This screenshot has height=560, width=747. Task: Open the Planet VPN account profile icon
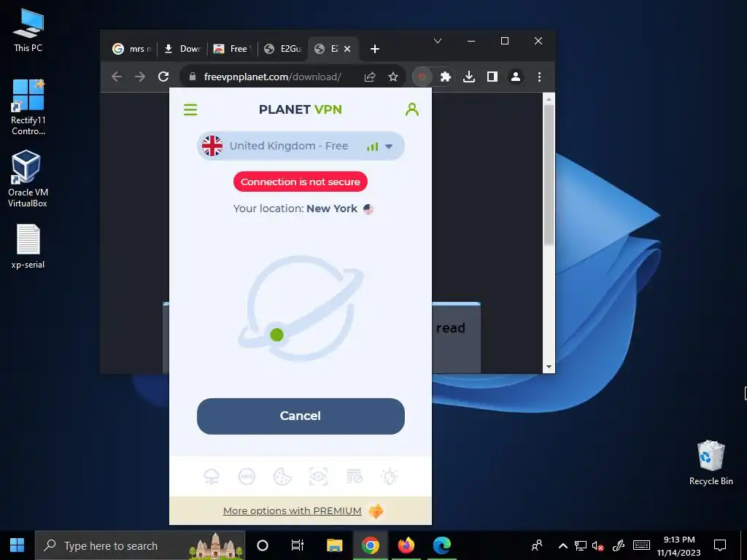point(412,109)
